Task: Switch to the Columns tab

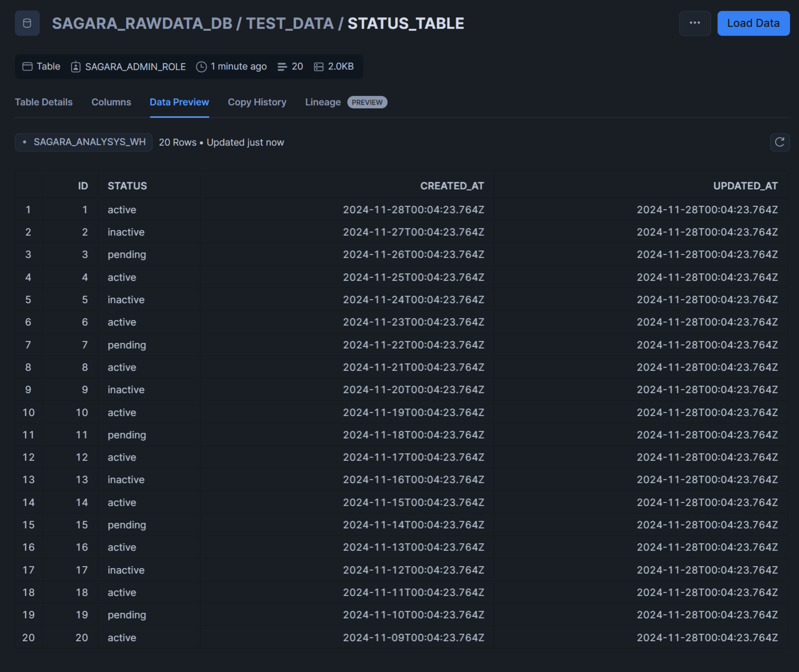Action: [111, 102]
